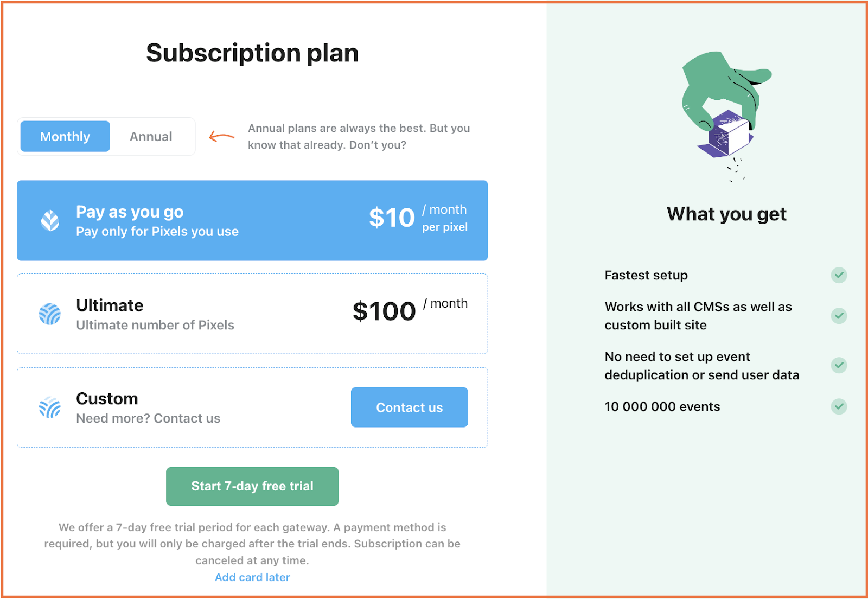
Task: Select the Custom plan card
Action: coord(252,407)
